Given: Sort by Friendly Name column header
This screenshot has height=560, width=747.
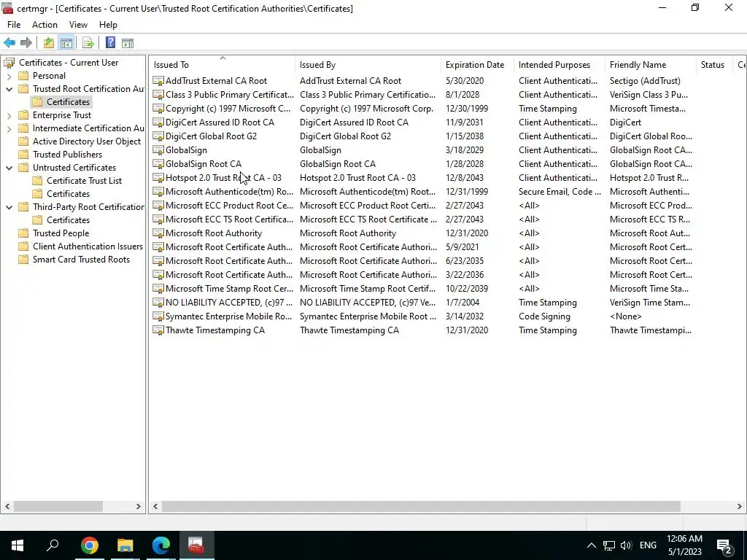Looking at the screenshot, I should point(650,65).
